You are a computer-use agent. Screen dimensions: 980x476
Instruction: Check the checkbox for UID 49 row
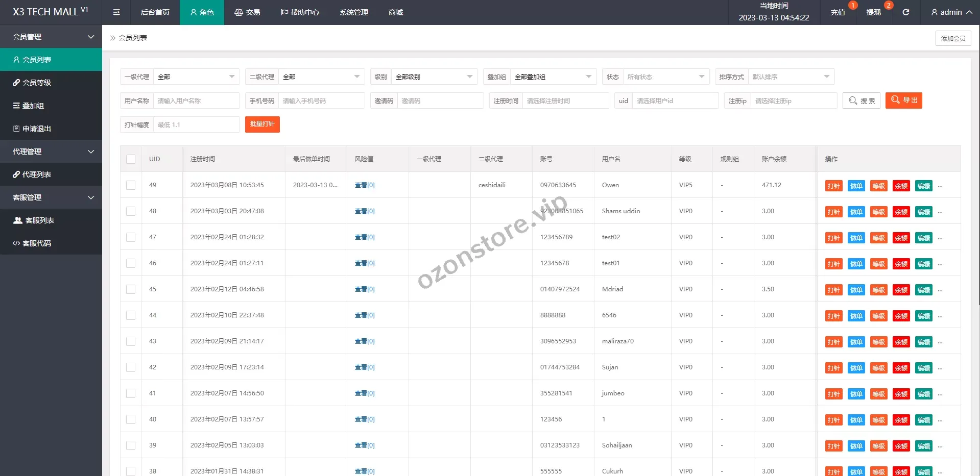131,185
